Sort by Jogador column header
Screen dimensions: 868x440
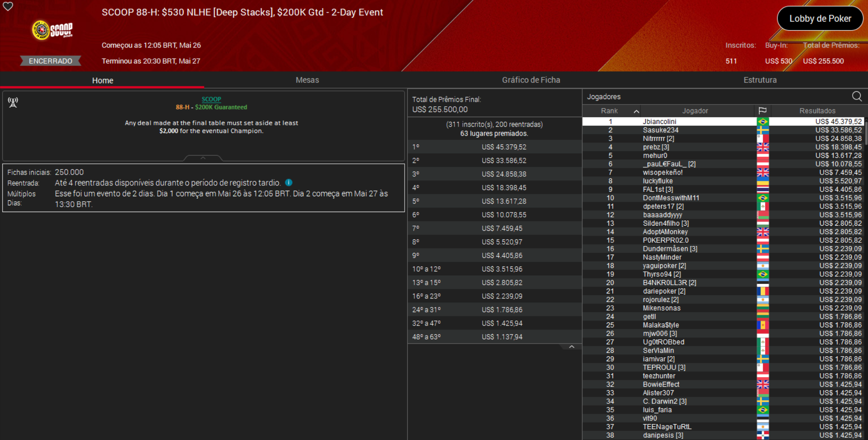pyautogui.click(x=695, y=111)
